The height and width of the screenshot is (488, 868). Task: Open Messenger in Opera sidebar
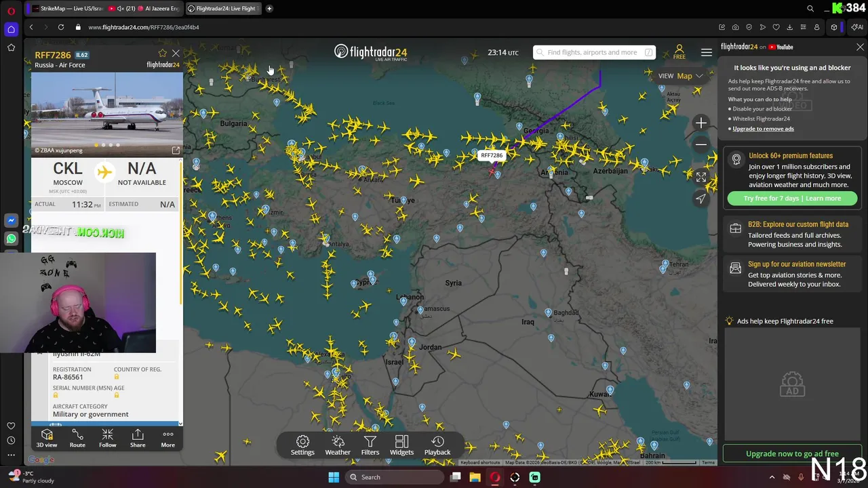tap(11, 220)
